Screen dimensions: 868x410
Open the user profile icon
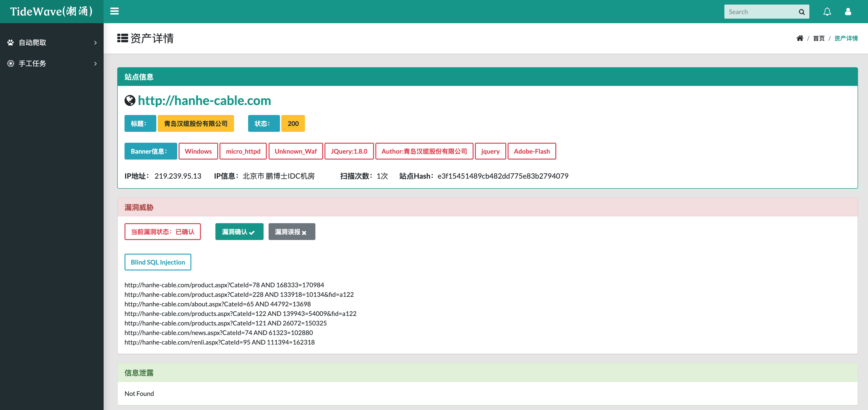tap(848, 12)
